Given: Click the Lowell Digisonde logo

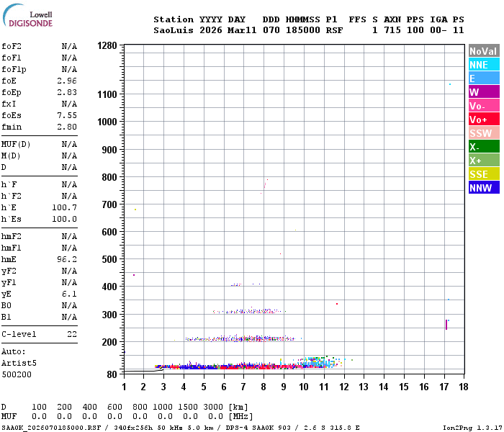Looking at the screenshot, I should click(27, 15).
